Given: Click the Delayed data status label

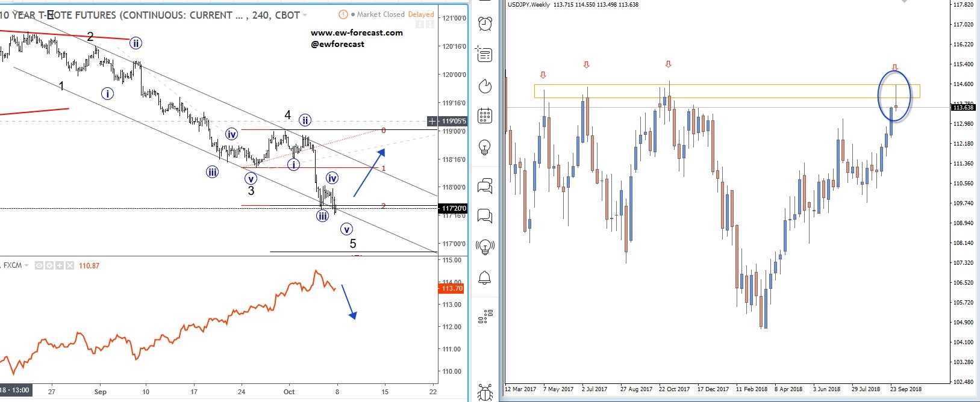Looking at the screenshot, I should click(420, 14).
